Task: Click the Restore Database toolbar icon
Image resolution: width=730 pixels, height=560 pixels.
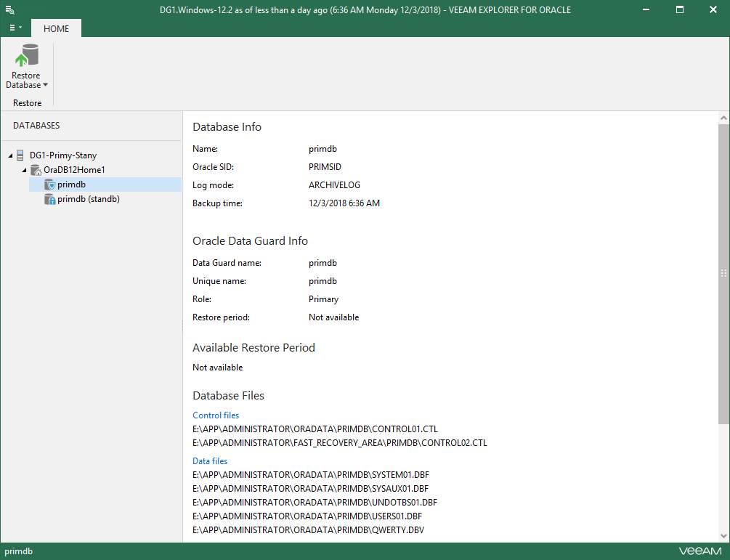Action: (27, 55)
